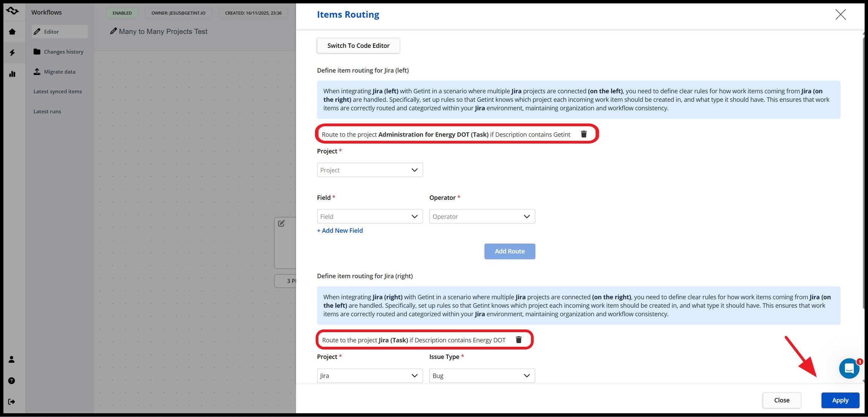The width and height of the screenshot is (868, 417).
Task: Click the Apply button
Action: (840, 400)
